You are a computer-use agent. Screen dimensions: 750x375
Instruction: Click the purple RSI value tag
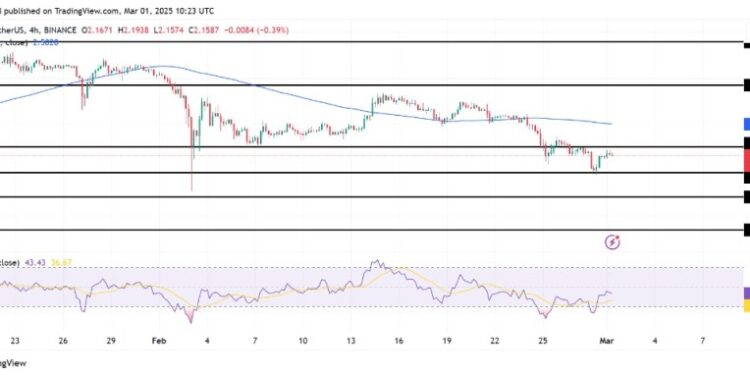click(x=747, y=294)
